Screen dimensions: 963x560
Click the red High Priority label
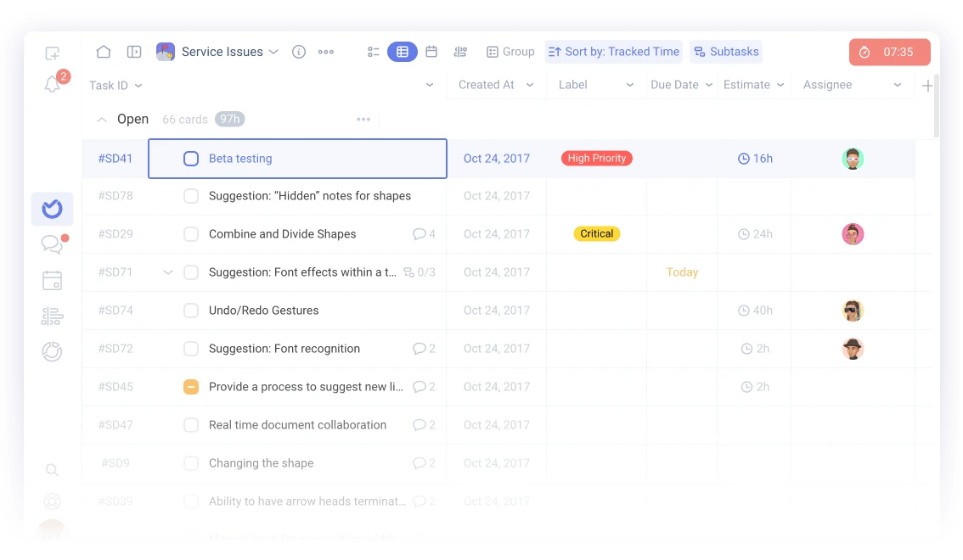click(x=596, y=159)
